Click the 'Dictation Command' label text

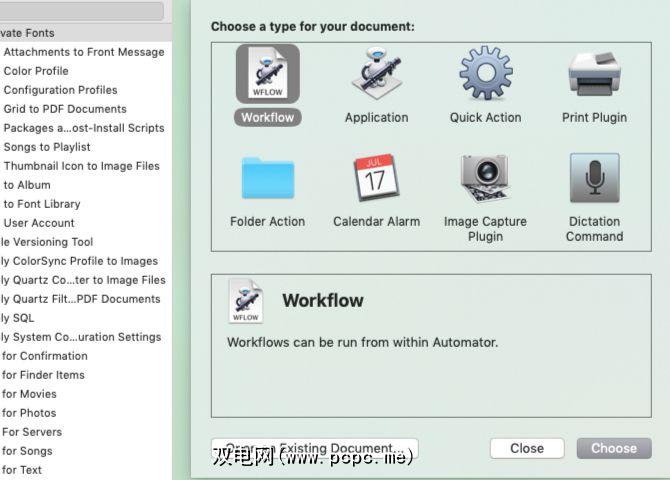tap(594, 229)
